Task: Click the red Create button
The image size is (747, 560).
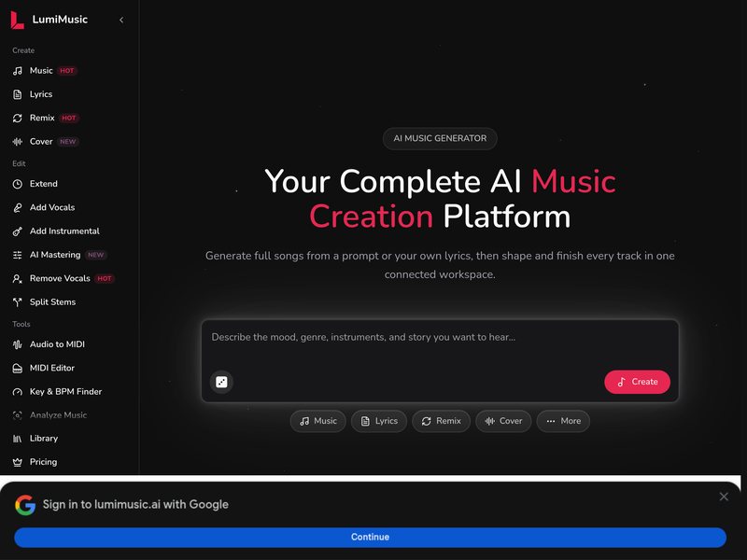Action: [x=637, y=382]
